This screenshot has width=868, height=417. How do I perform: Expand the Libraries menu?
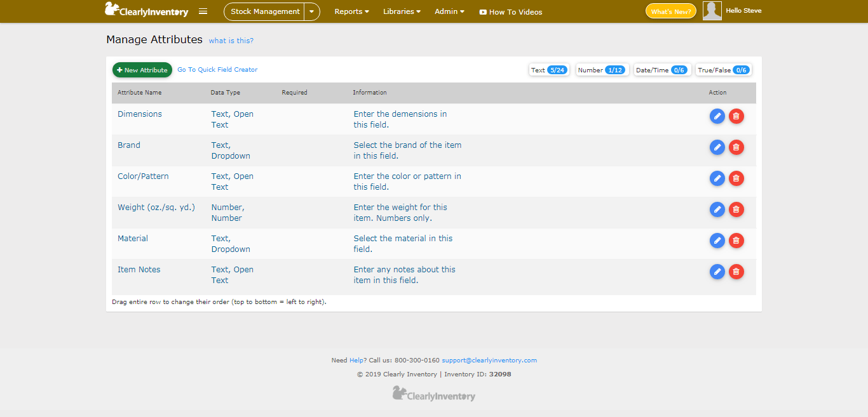click(402, 11)
